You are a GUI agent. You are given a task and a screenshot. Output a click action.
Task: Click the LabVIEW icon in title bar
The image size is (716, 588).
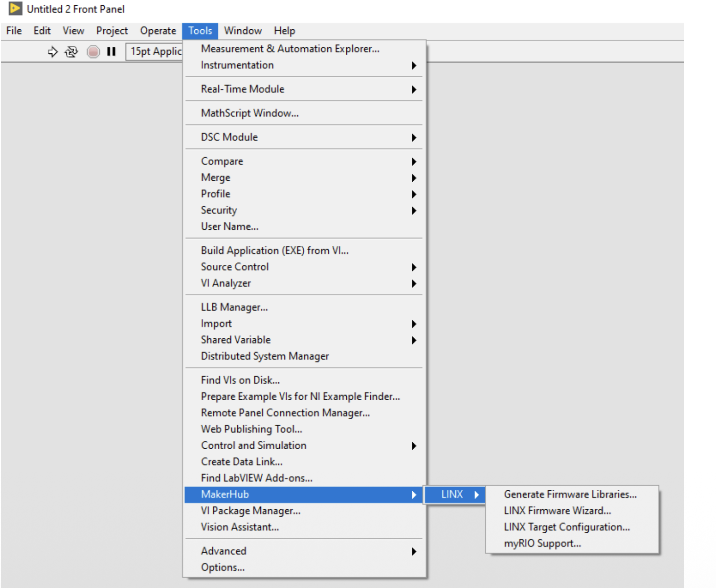pos(16,8)
